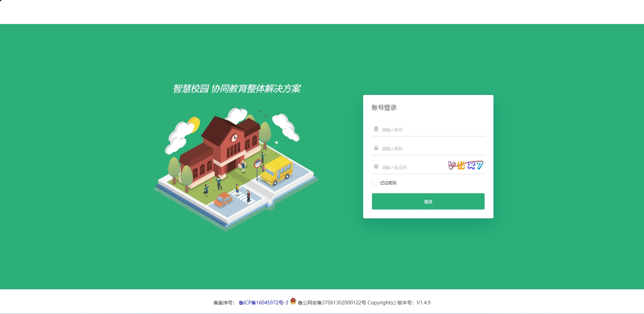Viewport: 644px width, 314px height.
Task: Click the account person icon in login form
Action: click(375, 129)
